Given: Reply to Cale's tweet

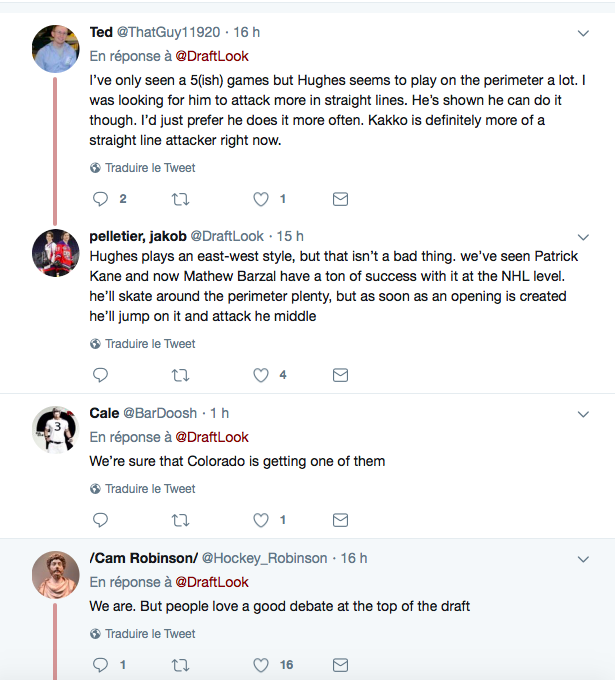Looking at the screenshot, I should coord(100,520).
